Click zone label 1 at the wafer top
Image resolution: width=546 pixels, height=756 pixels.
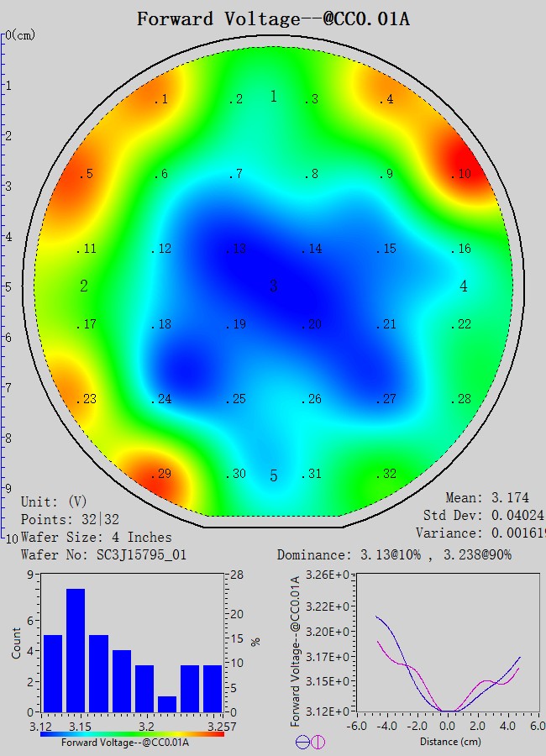click(x=273, y=97)
